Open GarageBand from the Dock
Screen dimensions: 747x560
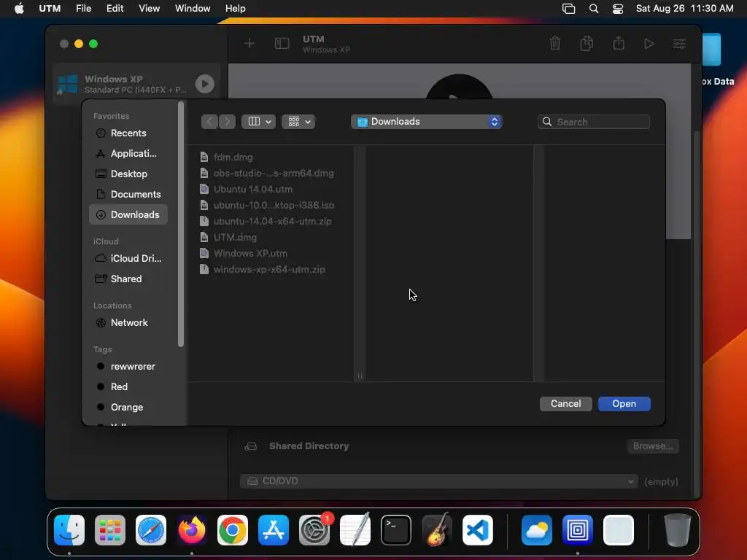[x=437, y=530]
